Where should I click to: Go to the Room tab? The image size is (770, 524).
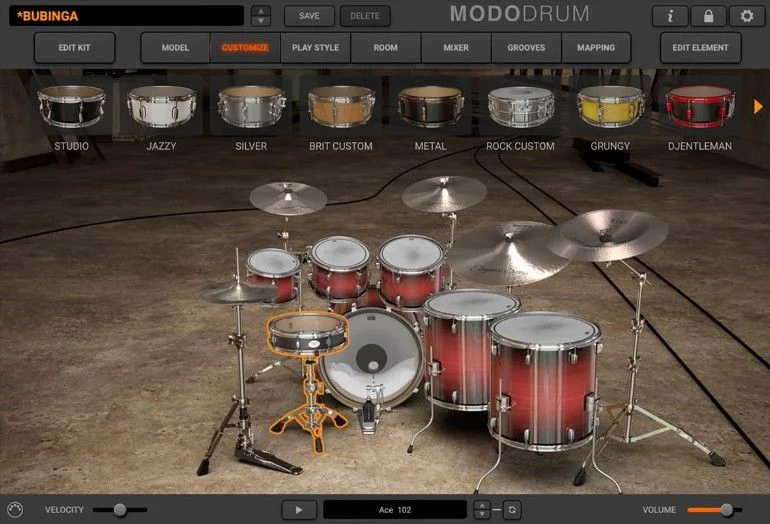coord(385,48)
